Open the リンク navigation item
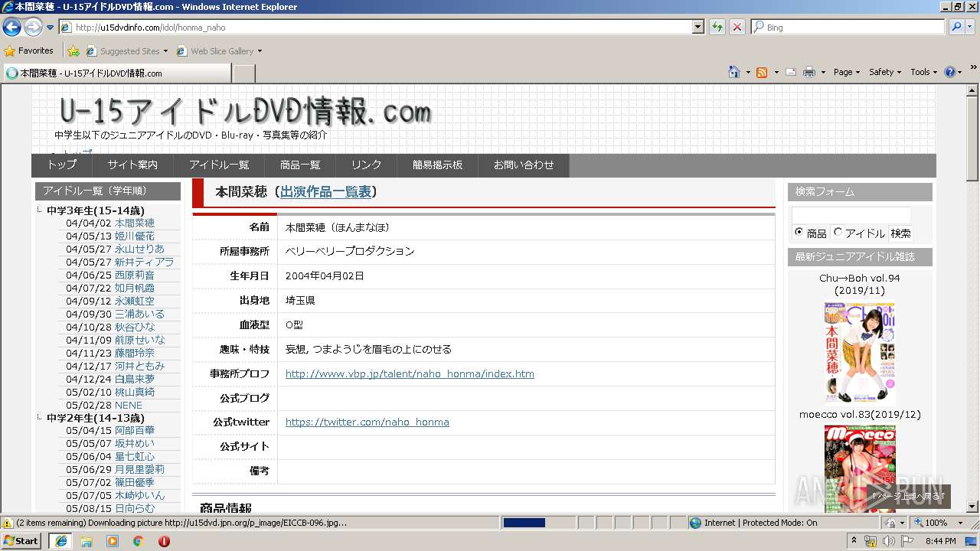 (x=367, y=165)
